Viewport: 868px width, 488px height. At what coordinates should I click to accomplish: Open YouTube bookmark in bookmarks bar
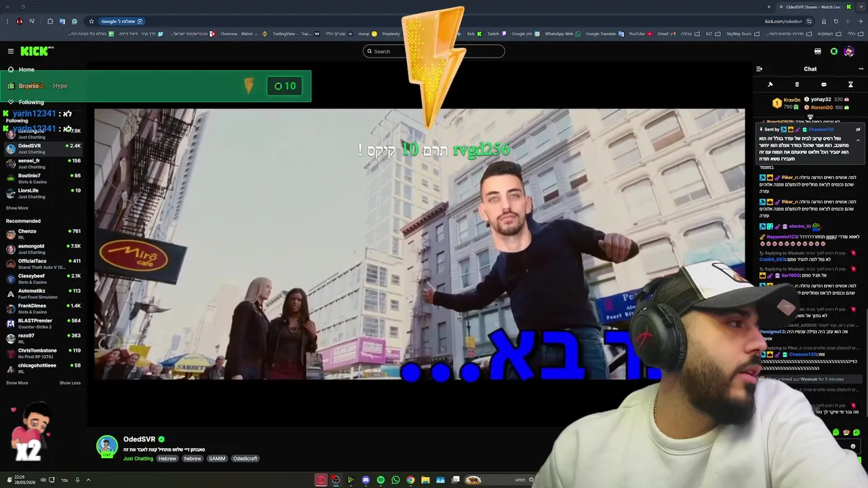tap(639, 34)
